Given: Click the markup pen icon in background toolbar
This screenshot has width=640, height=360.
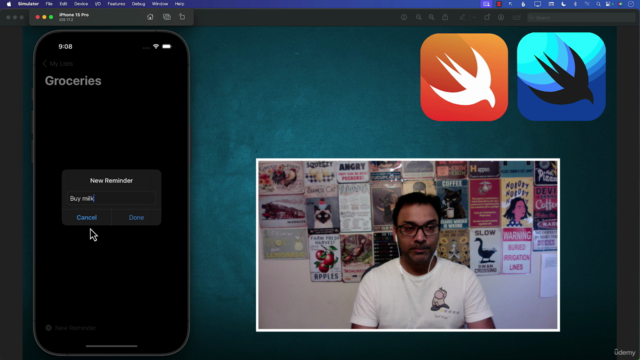Looking at the screenshot, I should point(462,17).
